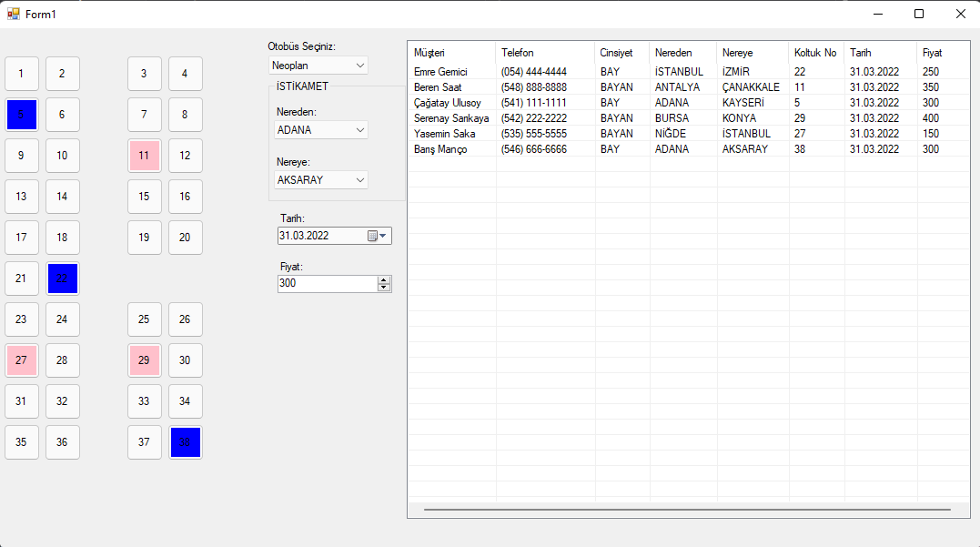Click the pink seat 29
The image size is (980, 547).
[145, 360]
